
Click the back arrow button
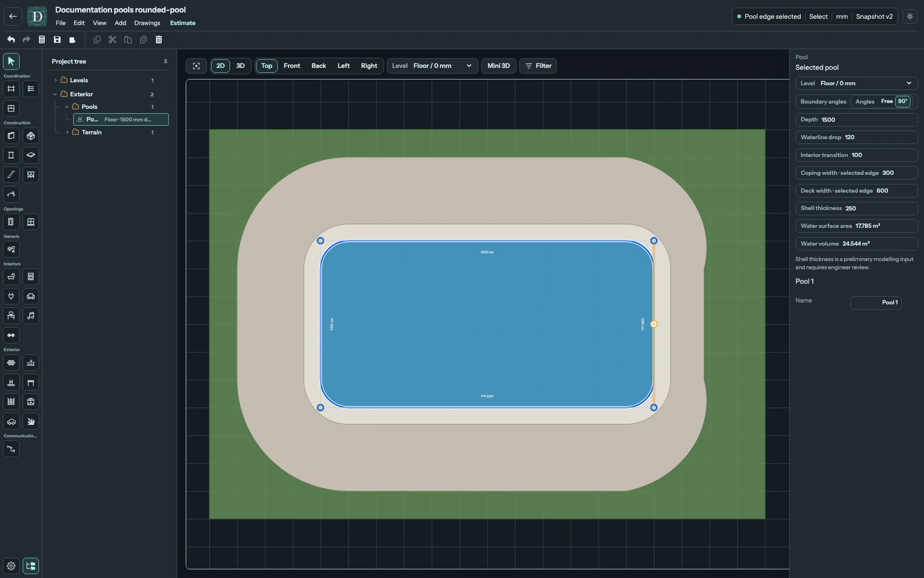(x=13, y=16)
